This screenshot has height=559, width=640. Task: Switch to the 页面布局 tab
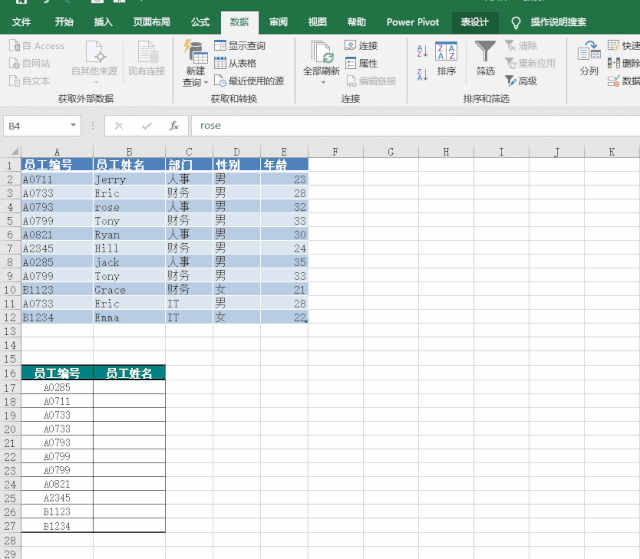click(x=151, y=22)
